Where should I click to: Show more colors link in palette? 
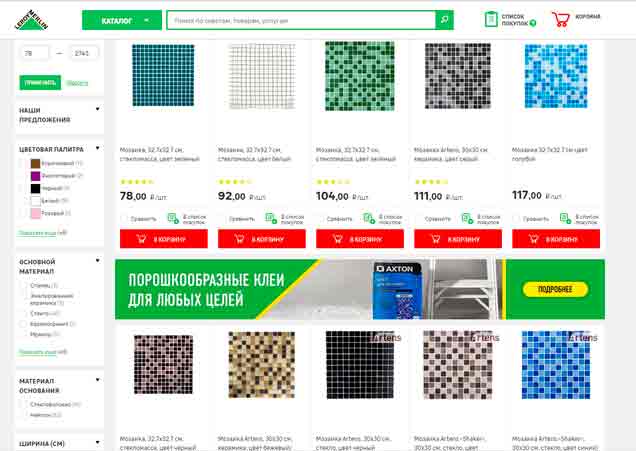pos(37,233)
